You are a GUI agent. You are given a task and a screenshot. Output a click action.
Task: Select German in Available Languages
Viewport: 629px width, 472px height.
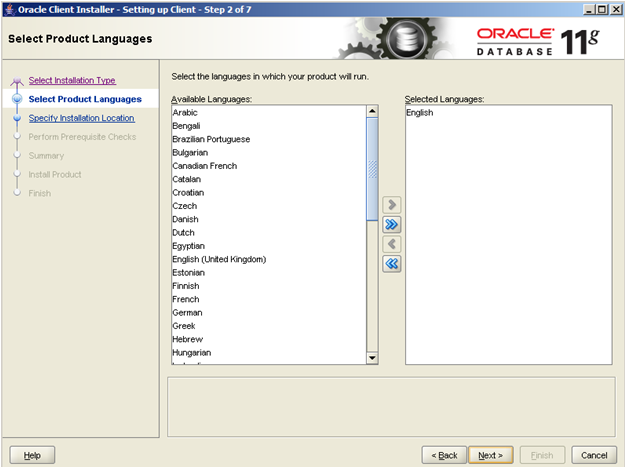(269, 312)
